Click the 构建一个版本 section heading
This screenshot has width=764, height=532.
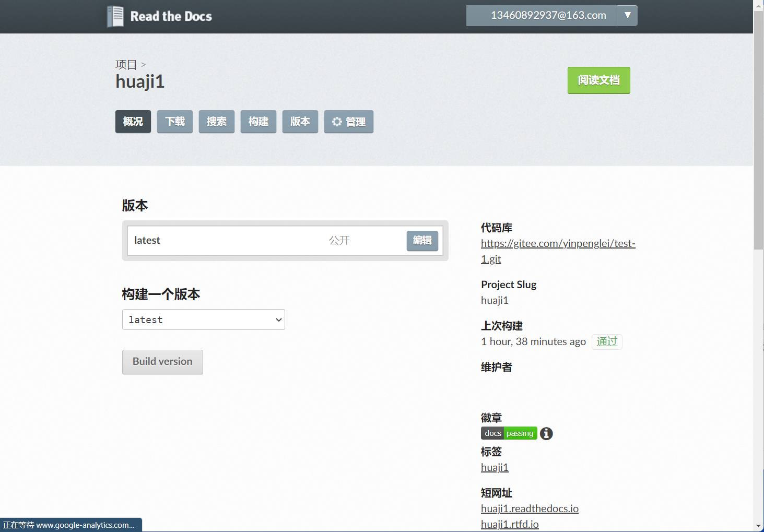coord(161,294)
